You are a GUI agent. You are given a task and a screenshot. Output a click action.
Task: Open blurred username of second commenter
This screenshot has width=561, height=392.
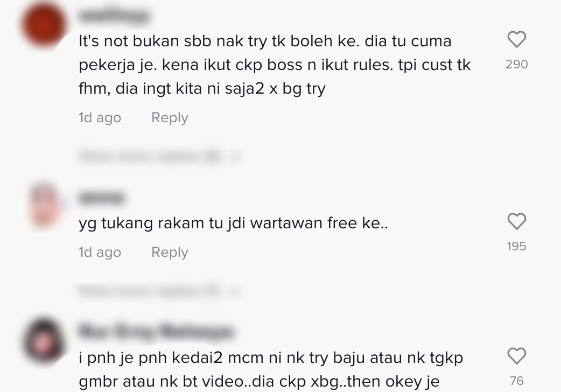coord(101,198)
